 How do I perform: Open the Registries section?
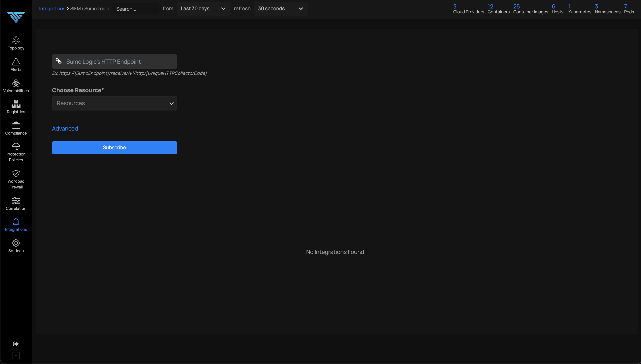point(16,107)
